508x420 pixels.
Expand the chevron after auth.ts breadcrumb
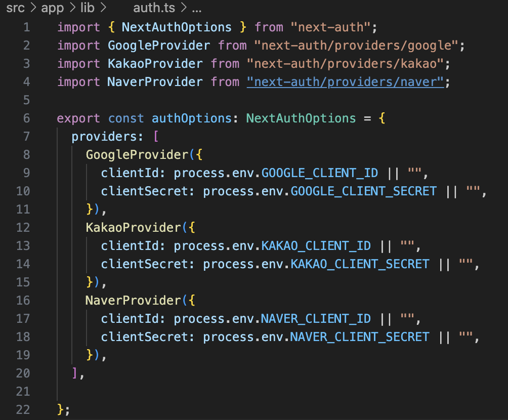tap(184, 8)
